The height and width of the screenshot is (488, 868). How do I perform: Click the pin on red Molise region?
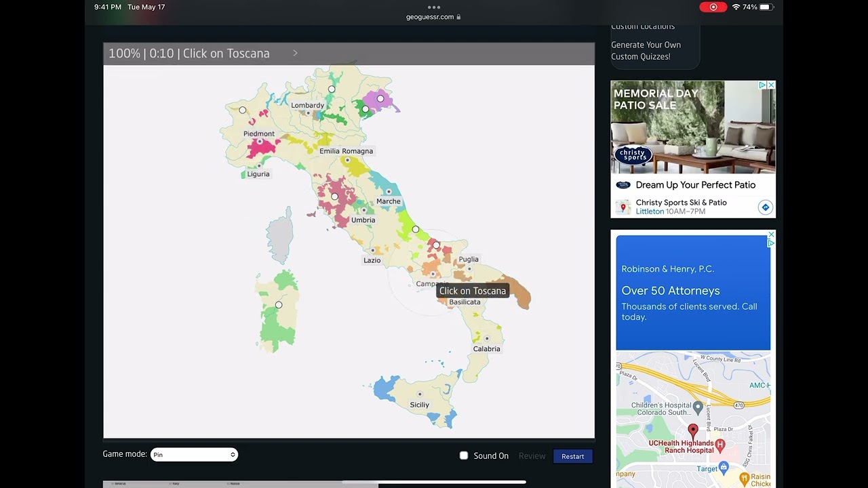click(437, 245)
